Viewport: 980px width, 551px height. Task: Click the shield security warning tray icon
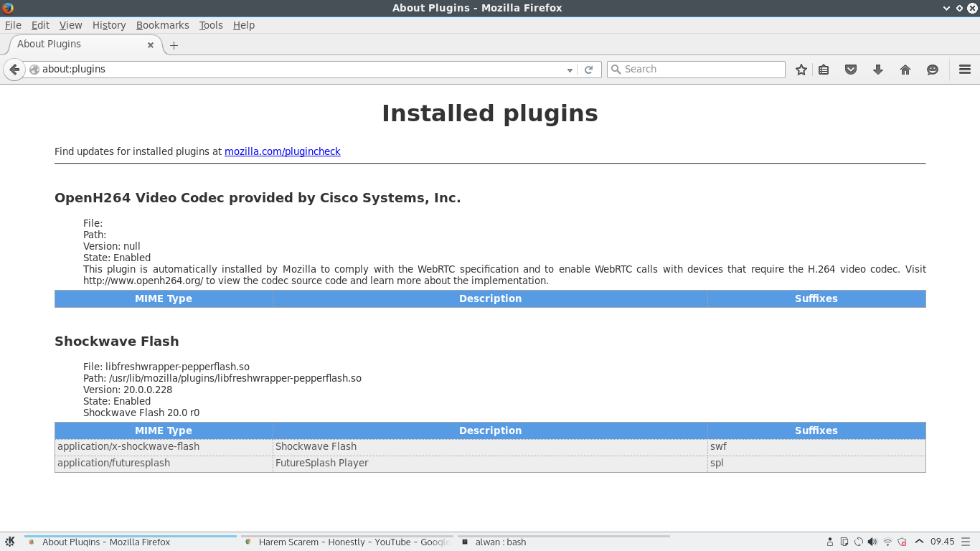[x=902, y=542]
